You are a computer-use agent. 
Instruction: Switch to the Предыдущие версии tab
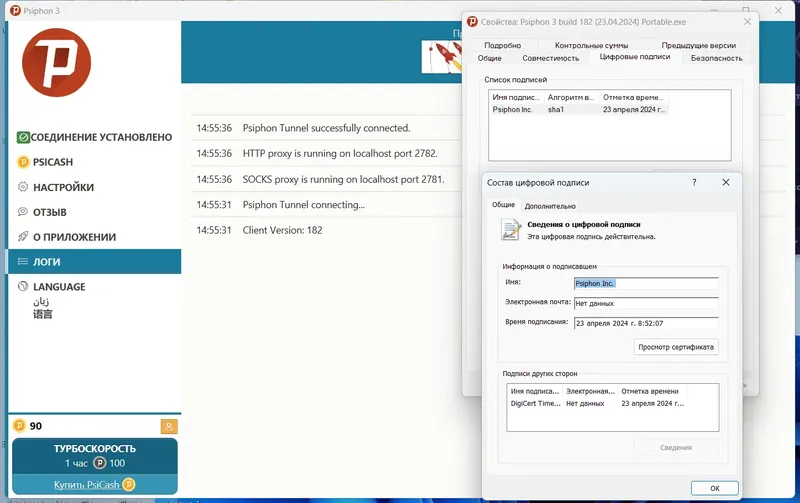pos(698,45)
